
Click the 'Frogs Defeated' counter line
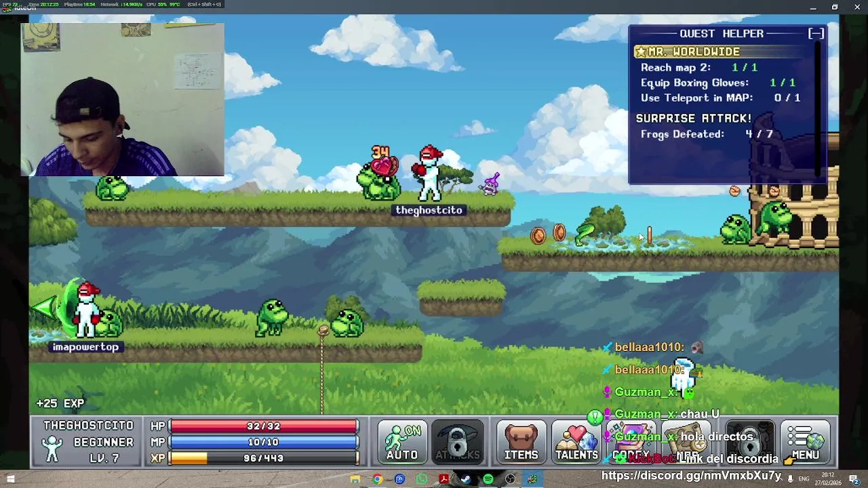707,134
